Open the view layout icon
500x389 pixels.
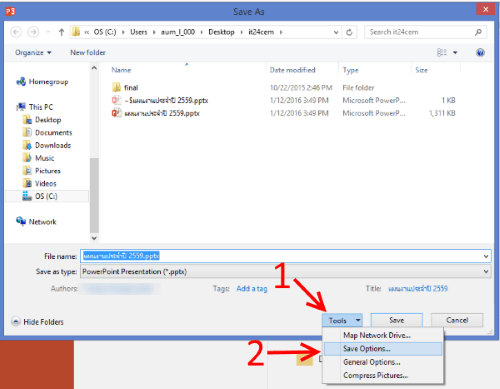(442, 52)
